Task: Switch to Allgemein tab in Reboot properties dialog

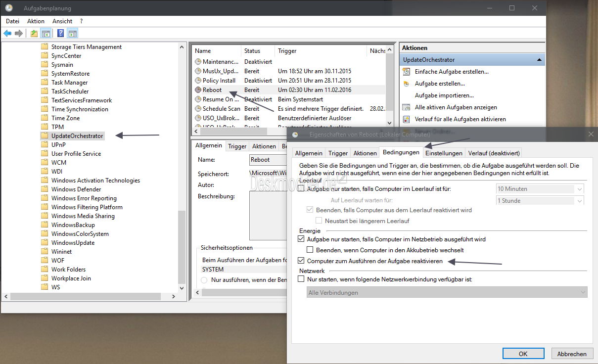Action: click(x=309, y=153)
